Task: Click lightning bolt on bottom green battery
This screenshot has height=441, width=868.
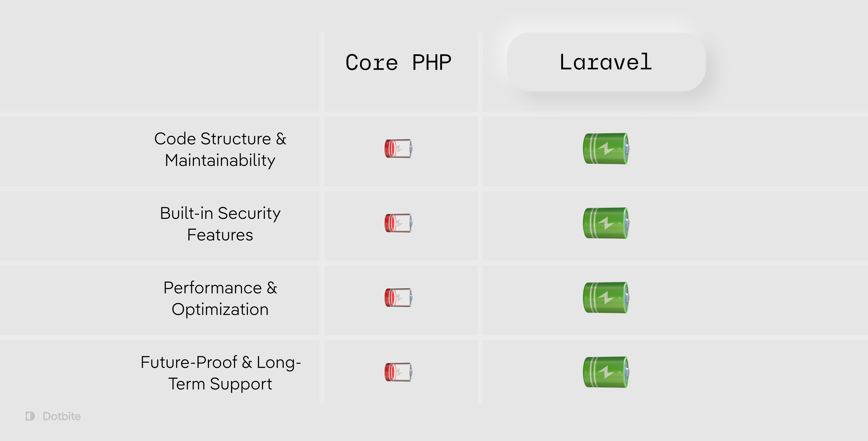Action: (x=606, y=372)
